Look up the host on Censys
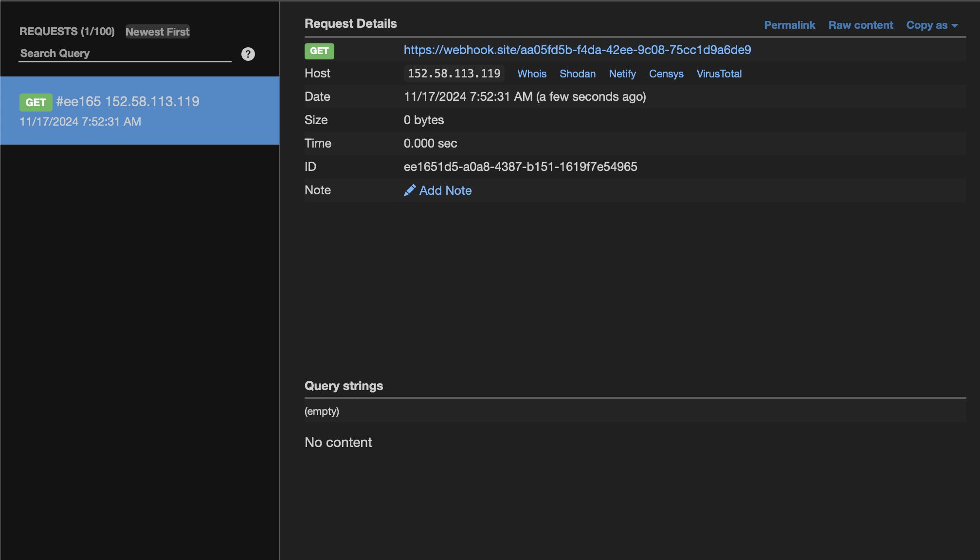The width and height of the screenshot is (980, 560). pos(666,74)
